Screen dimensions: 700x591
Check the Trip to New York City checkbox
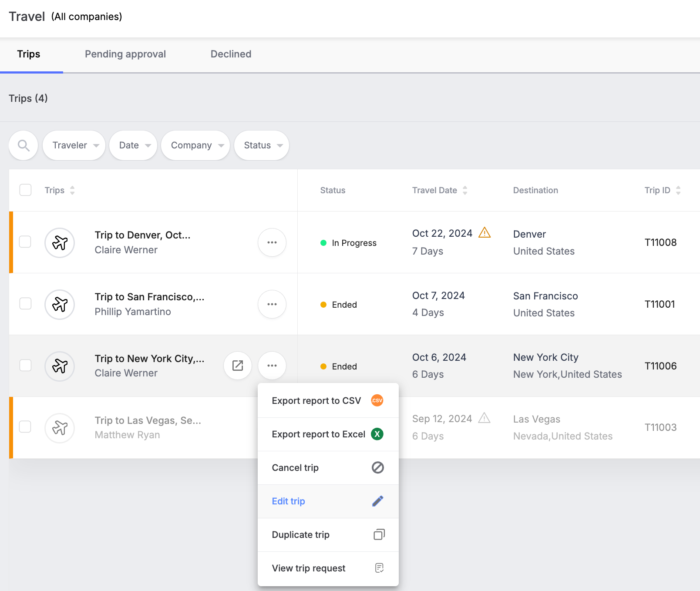pyautogui.click(x=26, y=365)
